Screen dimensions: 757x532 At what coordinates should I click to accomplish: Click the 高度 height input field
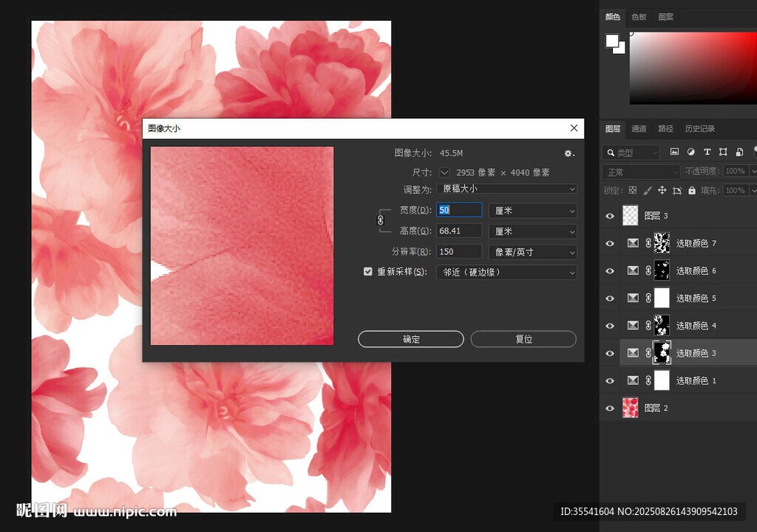[x=458, y=231]
